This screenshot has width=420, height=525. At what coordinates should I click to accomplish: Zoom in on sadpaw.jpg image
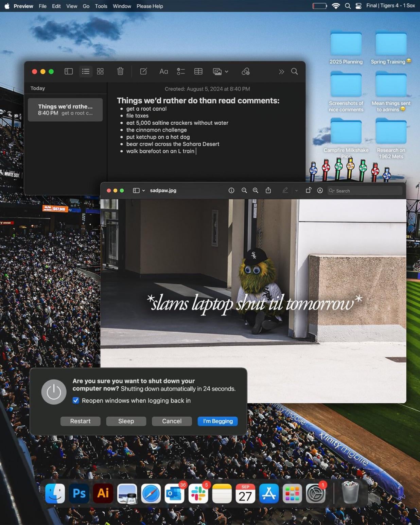256,191
